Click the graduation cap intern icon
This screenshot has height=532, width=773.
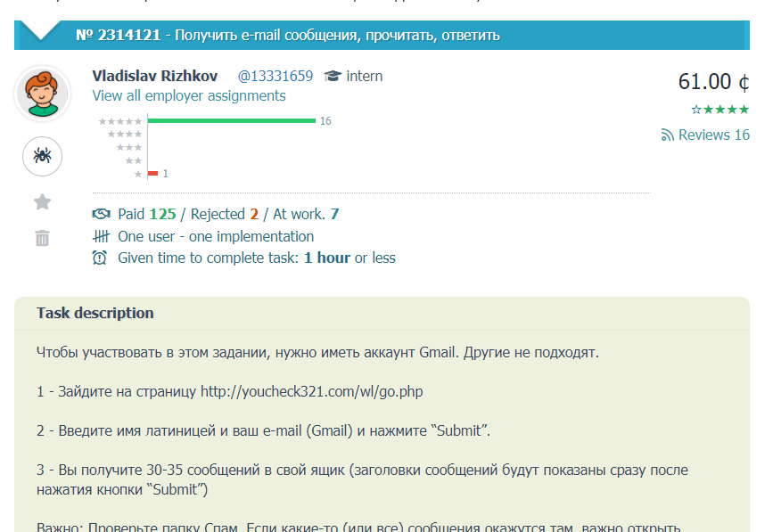(333, 77)
